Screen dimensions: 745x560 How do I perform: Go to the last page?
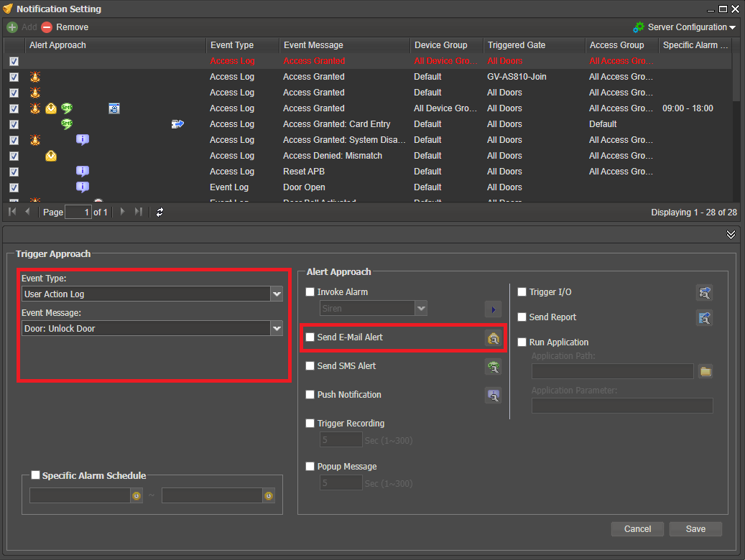(x=138, y=212)
